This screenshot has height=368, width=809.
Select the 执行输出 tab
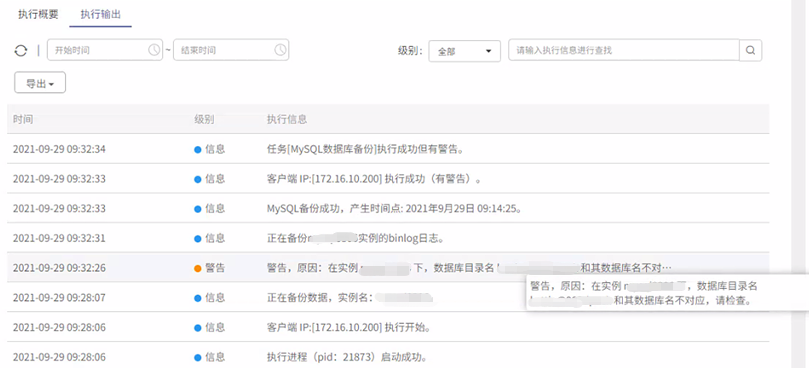pos(101,14)
